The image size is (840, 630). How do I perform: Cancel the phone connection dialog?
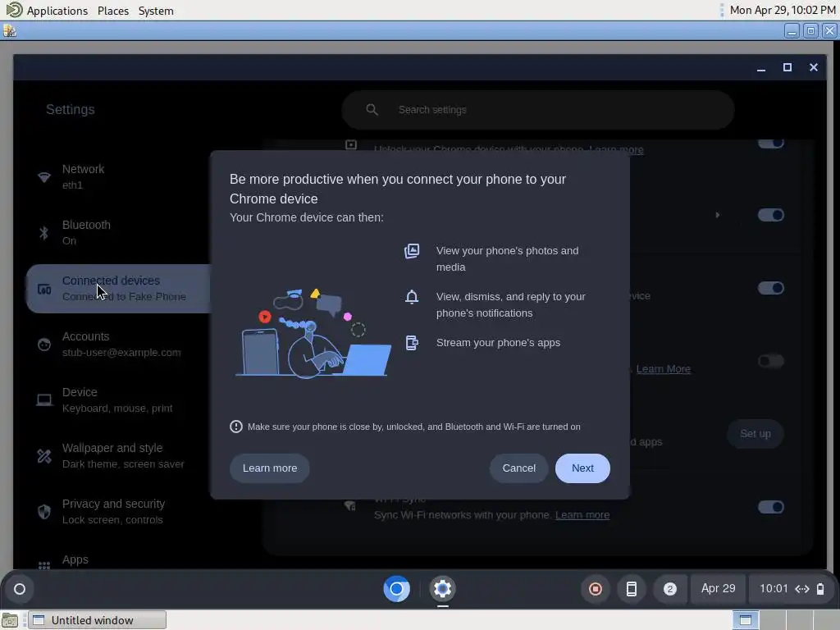(x=518, y=468)
